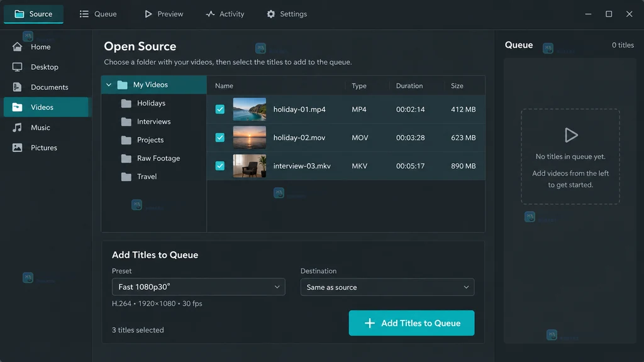The width and height of the screenshot is (644, 362).
Task: Click the 3 titles selected status text
Action: click(138, 330)
